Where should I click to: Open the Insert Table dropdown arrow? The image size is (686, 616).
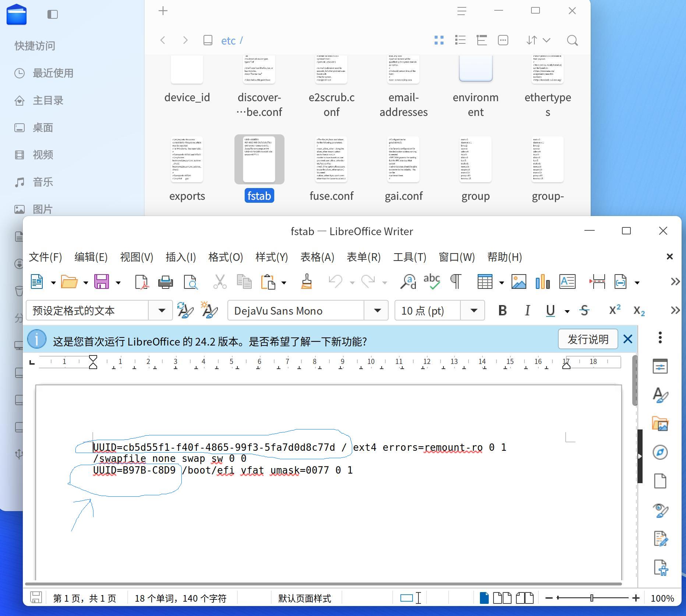(x=501, y=283)
